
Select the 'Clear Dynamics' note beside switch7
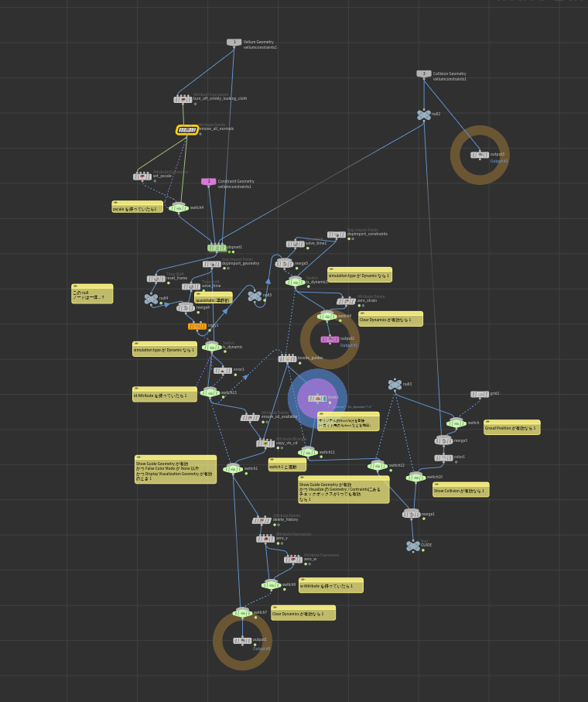coord(303,613)
